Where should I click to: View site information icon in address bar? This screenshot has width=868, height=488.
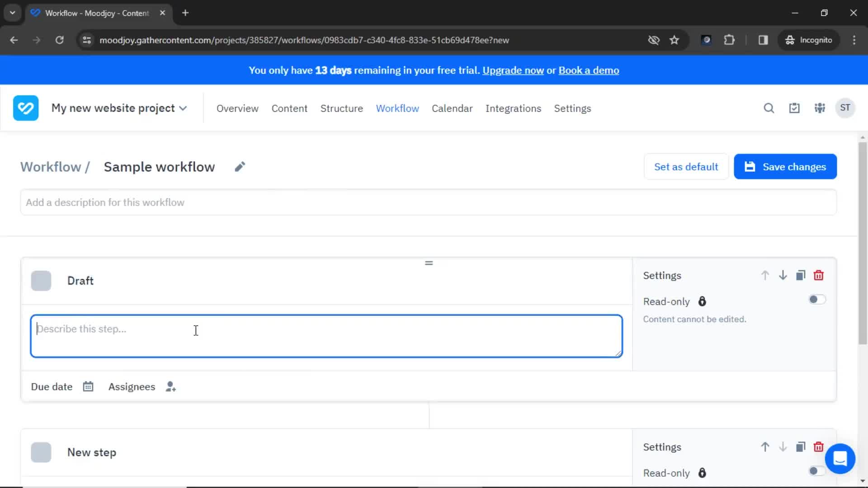(87, 40)
